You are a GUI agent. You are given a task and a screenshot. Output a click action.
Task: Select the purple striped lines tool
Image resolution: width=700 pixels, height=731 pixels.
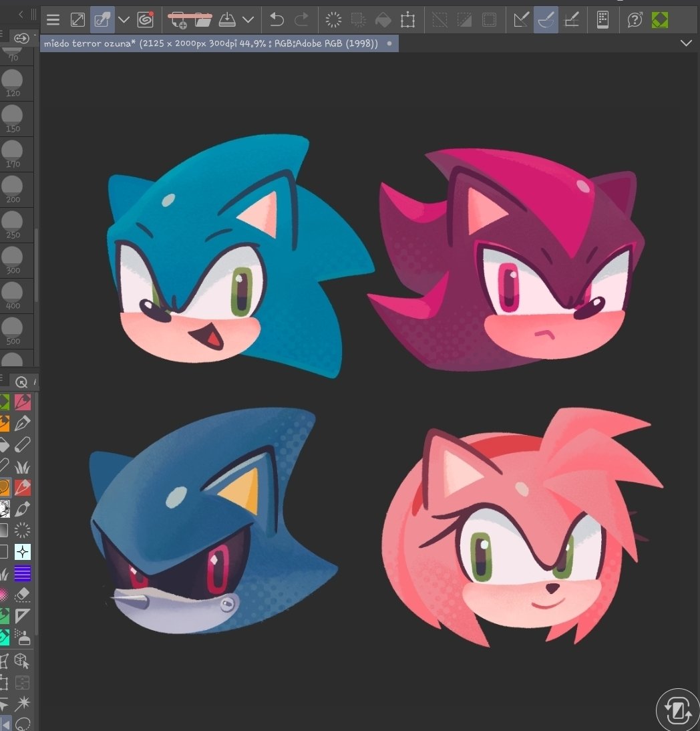[22, 573]
